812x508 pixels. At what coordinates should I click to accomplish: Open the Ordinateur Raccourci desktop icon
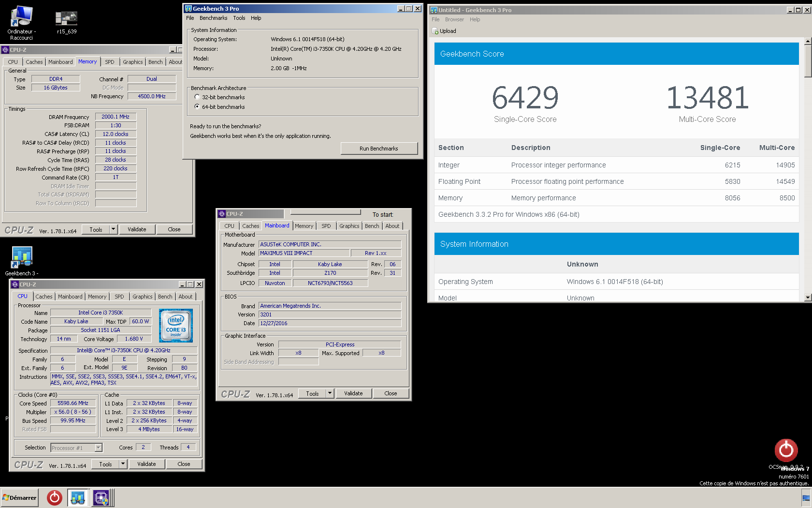pyautogui.click(x=21, y=23)
